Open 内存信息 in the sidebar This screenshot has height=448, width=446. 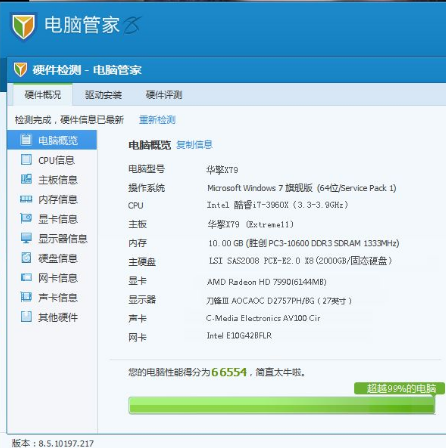52,199
